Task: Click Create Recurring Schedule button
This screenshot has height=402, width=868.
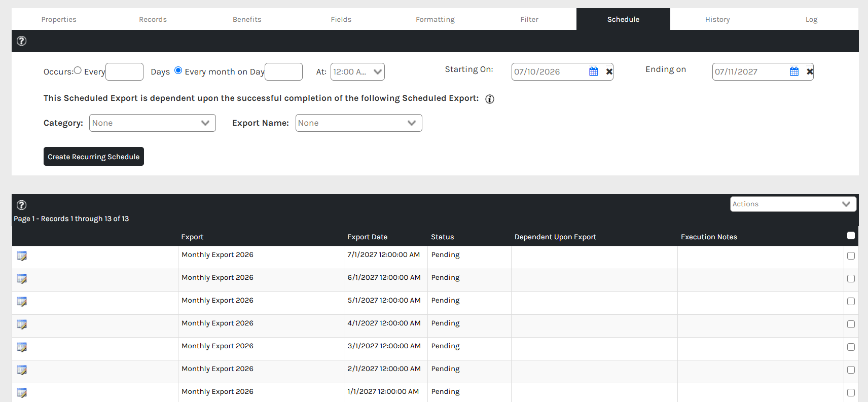Action: coord(94,156)
